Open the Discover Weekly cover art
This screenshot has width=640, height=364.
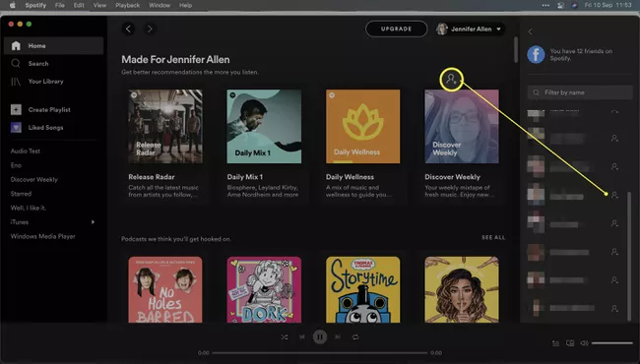tap(462, 126)
